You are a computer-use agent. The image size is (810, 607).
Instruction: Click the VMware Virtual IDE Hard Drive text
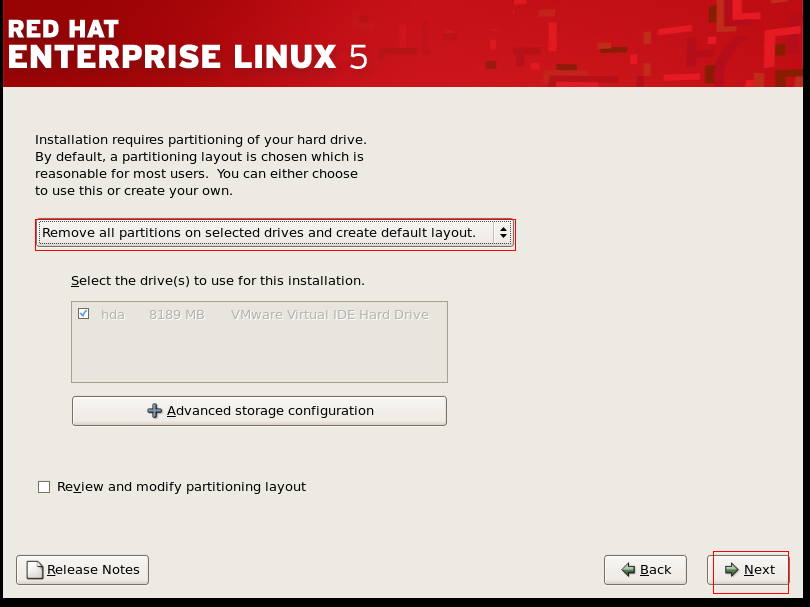[329, 314]
